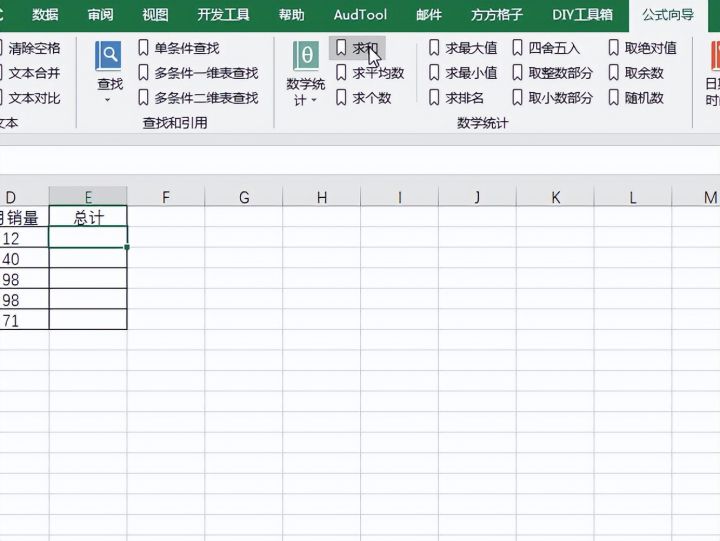Viewport: 720px width, 541px height.
Task: Select the cell containing 12
Action: pyautogui.click(x=24, y=237)
